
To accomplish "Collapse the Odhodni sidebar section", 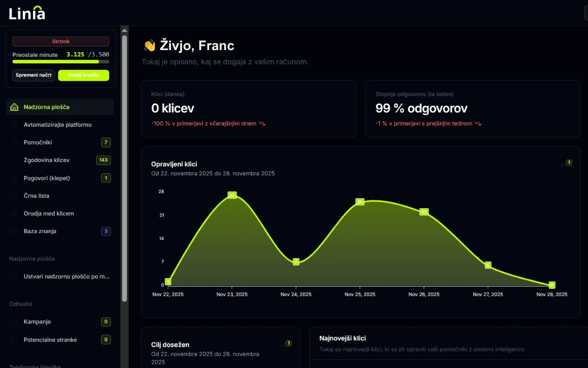I will [x=107, y=304].
